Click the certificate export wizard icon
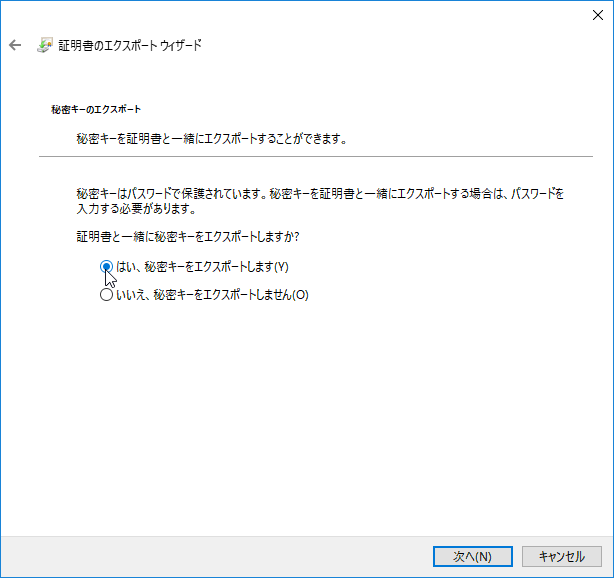Screen dimensions: 614x578 click(x=45, y=45)
